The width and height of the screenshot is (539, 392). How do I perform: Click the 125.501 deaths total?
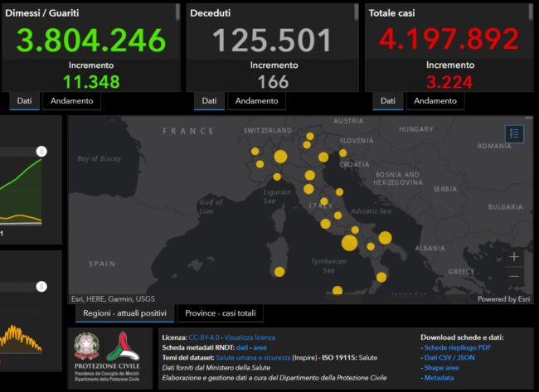(x=272, y=41)
